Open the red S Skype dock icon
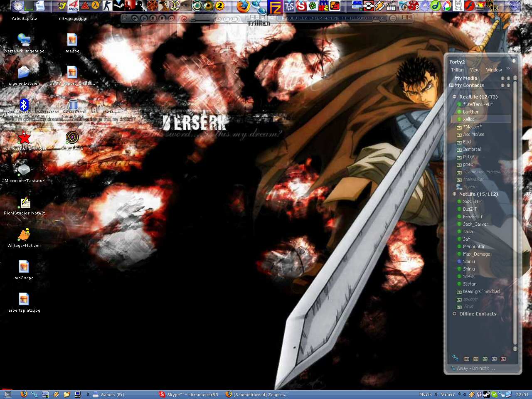This screenshot has width=532, height=399. (x=301, y=6)
